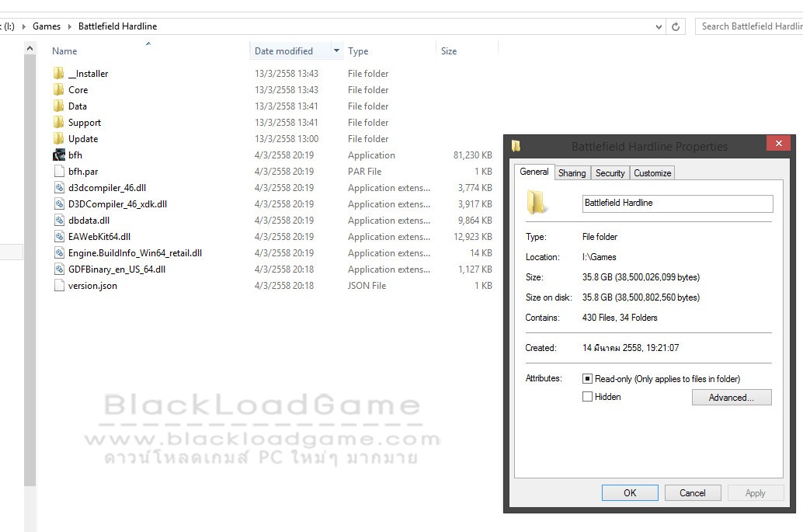Screen dimensions: 803x532
Task: Click the Engine.BuildInfo_Win64_retail.dll file icon
Action: click(59, 253)
